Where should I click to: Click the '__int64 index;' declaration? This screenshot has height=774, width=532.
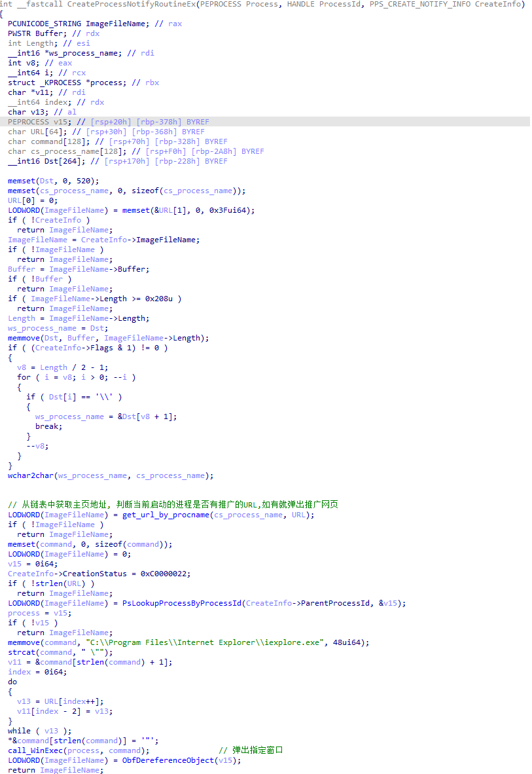(x=39, y=102)
